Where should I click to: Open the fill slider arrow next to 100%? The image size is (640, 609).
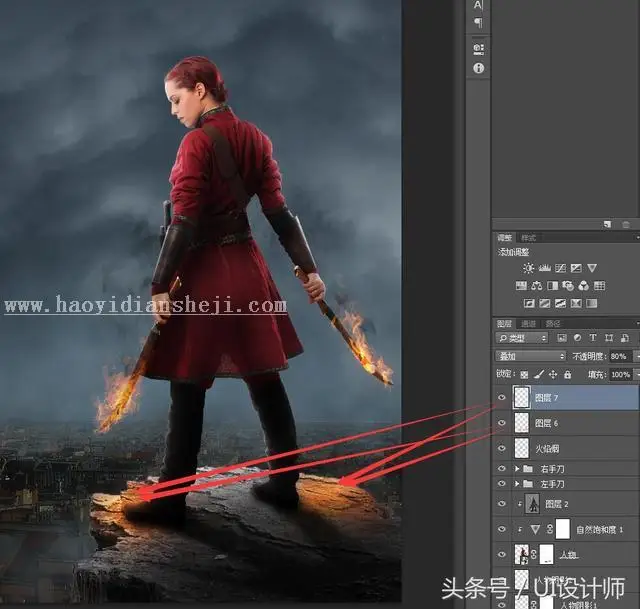click(x=636, y=374)
